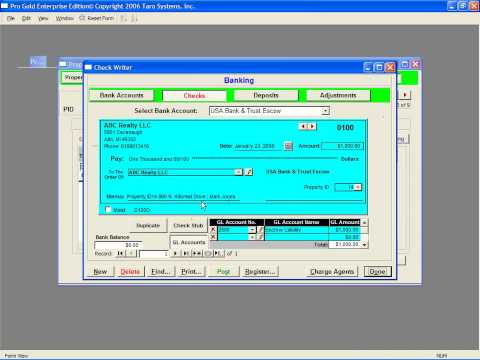This screenshot has height=360, width=480.
Task: Click the Done button
Action: point(377,272)
